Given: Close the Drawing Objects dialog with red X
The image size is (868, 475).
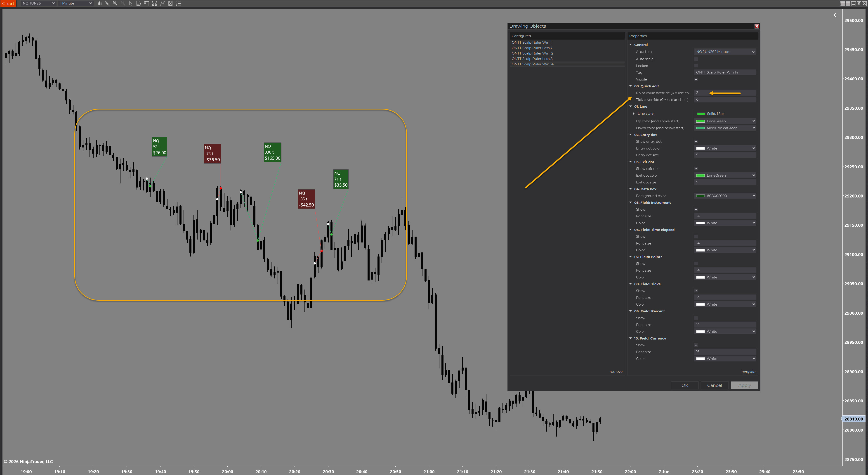Looking at the screenshot, I should click(757, 26).
